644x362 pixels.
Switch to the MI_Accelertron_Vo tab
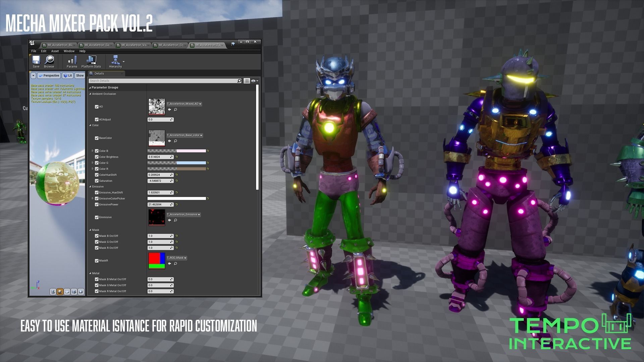click(x=133, y=45)
